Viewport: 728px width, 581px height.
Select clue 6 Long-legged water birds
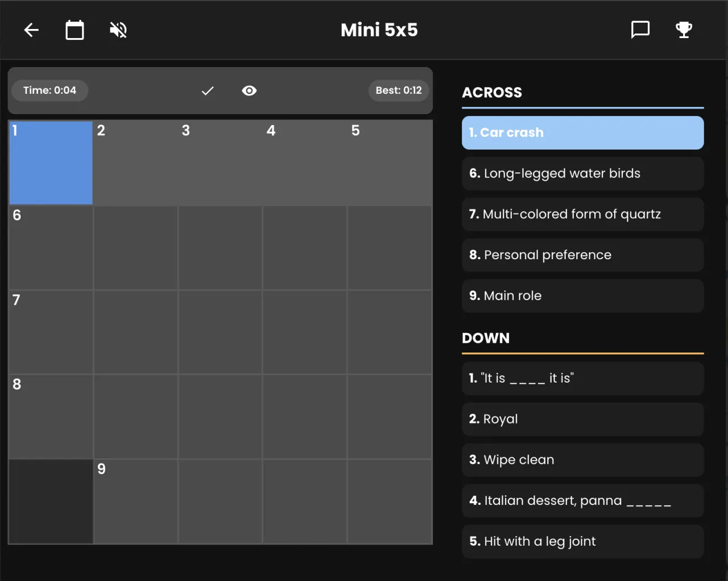582,173
